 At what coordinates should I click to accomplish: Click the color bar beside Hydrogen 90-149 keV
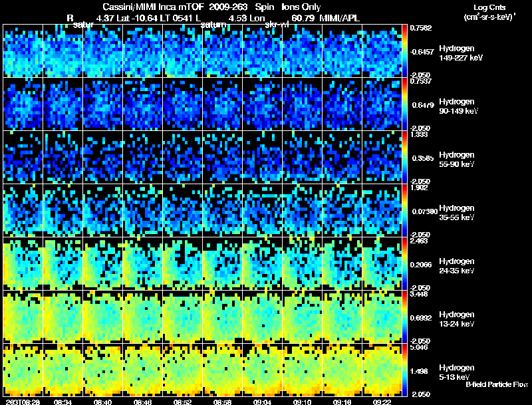404,104
